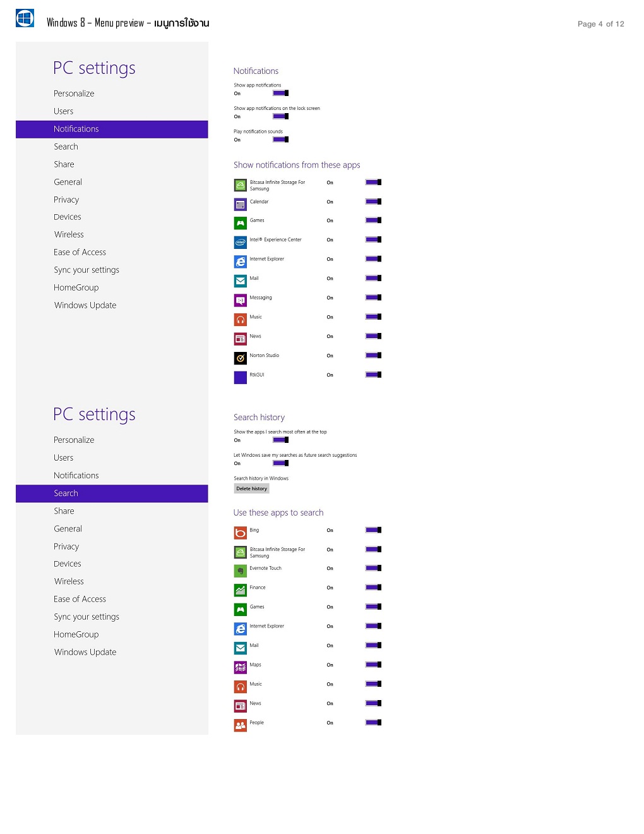
Task: Click the Delete history button
Action: 252,488
